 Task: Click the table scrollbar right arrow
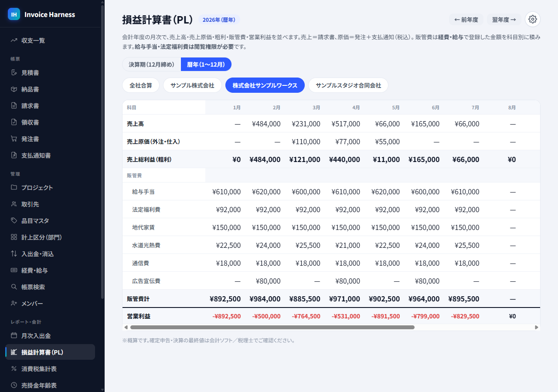[x=537, y=327]
